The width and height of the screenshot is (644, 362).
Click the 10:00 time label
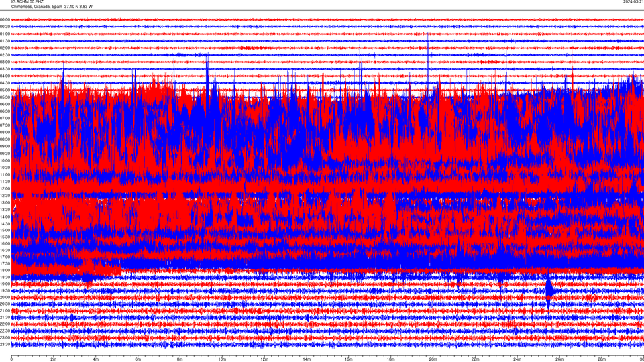click(x=5, y=160)
